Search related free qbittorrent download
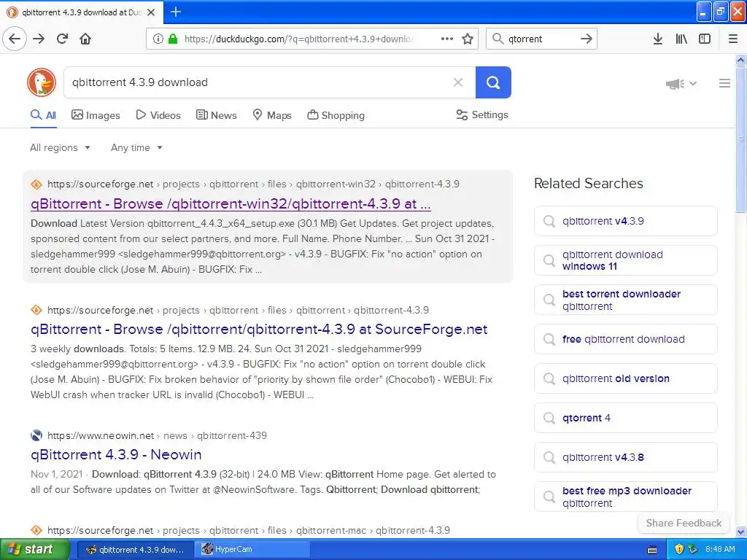Screen dimensions: 747x560 625,339
